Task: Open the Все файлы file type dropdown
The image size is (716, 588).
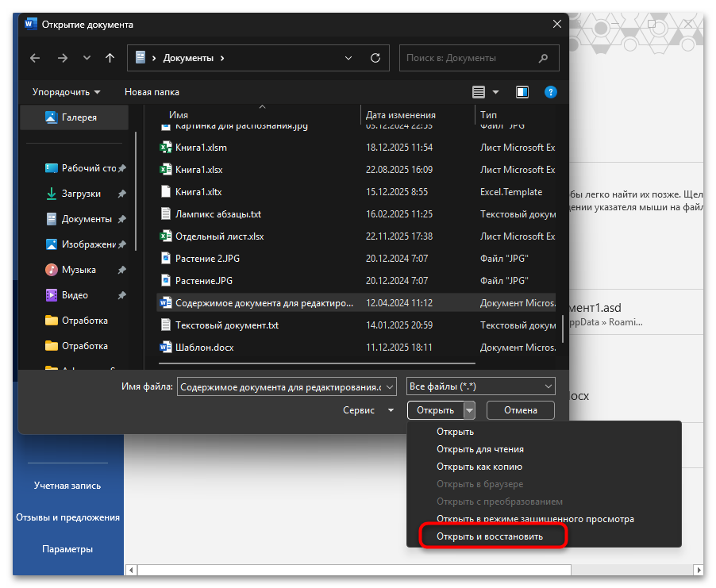Action: 480,386
